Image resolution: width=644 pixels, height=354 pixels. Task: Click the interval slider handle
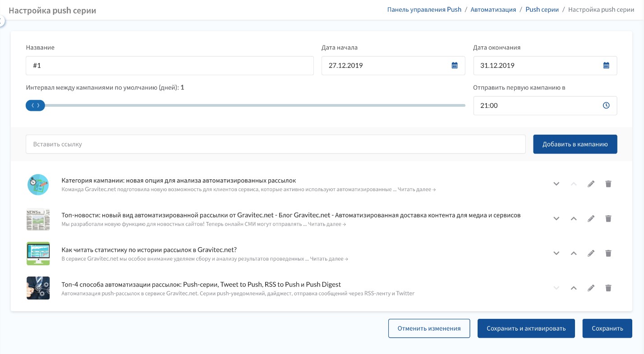click(35, 105)
